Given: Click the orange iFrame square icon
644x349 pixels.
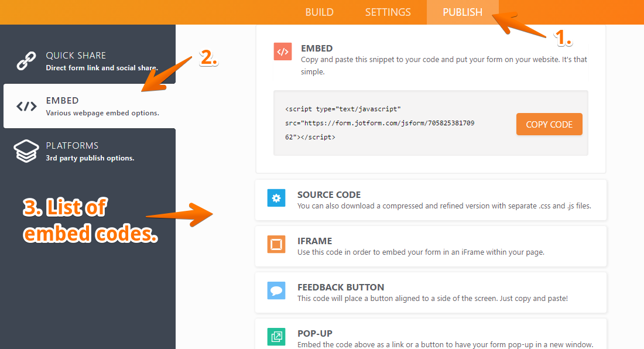Looking at the screenshot, I should (x=276, y=244).
